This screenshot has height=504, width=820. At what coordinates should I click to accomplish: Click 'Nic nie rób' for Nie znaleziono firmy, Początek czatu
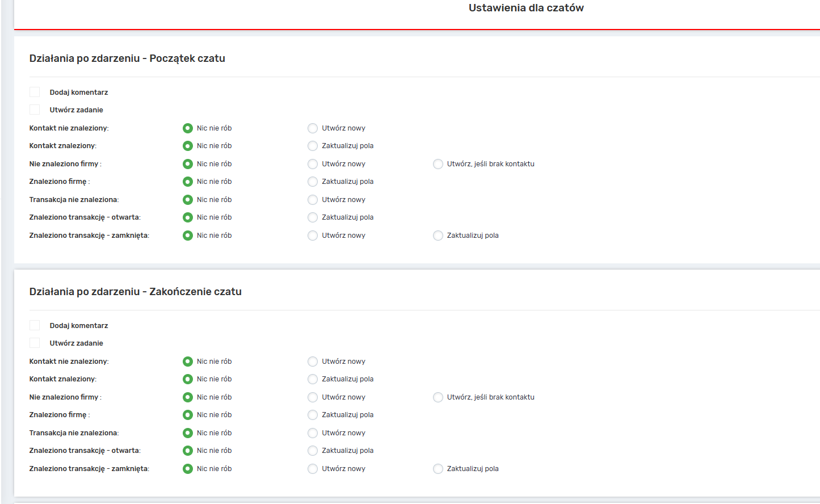[188, 164]
